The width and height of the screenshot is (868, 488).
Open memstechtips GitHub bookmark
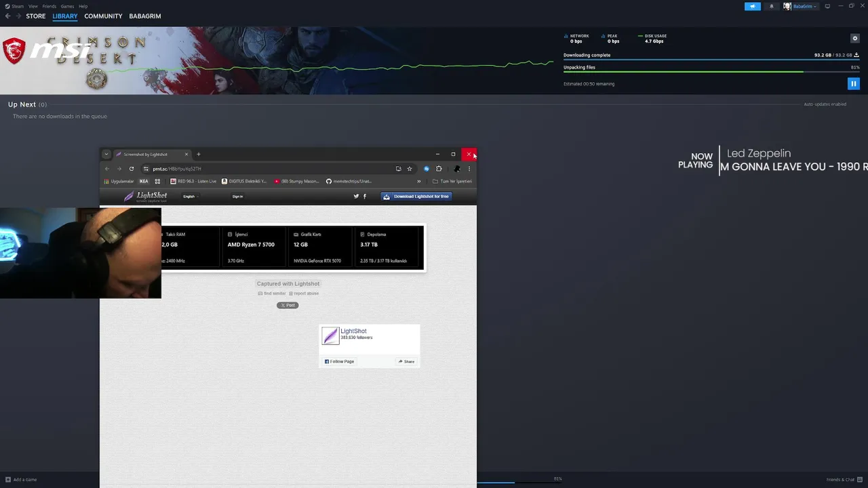349,181
